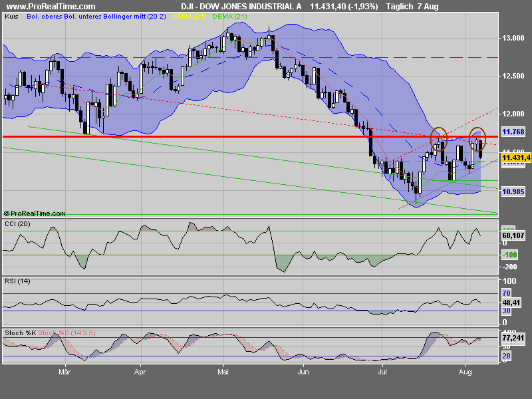Viewport: 532px width, 399px height.
Task: Click the Stoch %D (14 3 5) label
Action: [x=67, y=333]
